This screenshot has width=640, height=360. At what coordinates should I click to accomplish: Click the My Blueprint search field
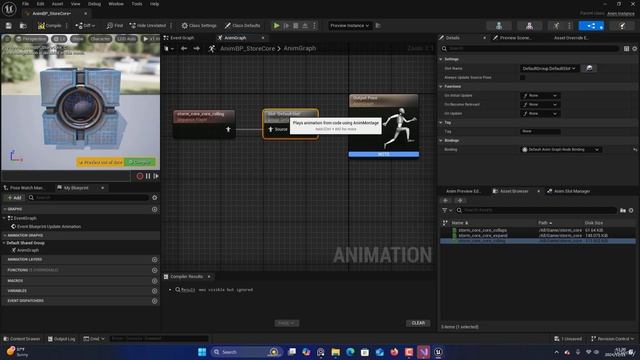tap(88, 198)
